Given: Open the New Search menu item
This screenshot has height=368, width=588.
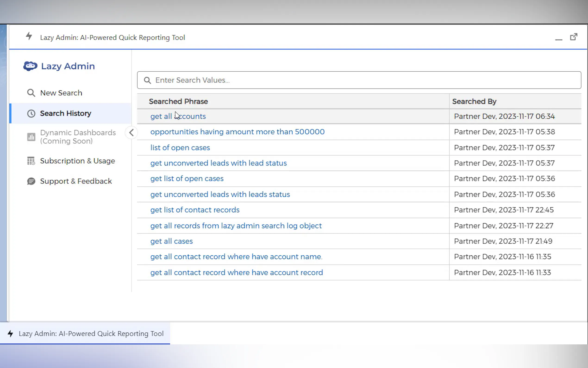Looking at the screenshot, I should pos(61,93).
